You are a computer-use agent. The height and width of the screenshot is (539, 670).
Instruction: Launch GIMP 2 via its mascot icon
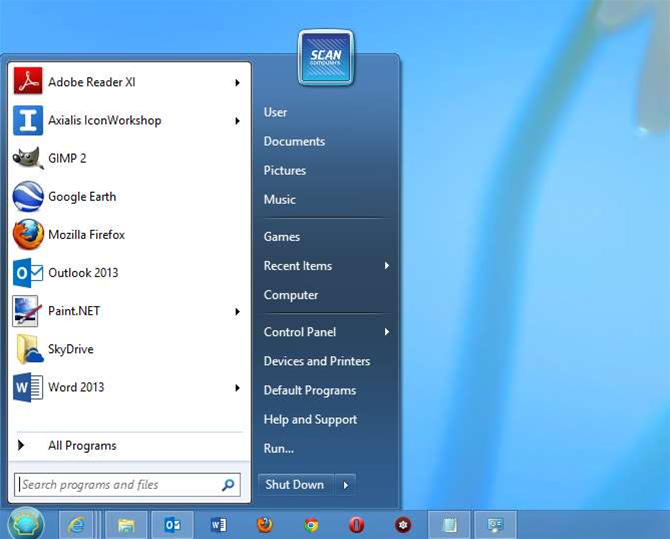[28, 158]
